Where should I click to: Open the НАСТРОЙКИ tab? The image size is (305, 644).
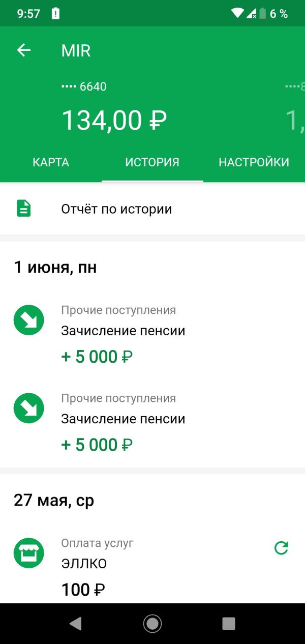(254, 162)
